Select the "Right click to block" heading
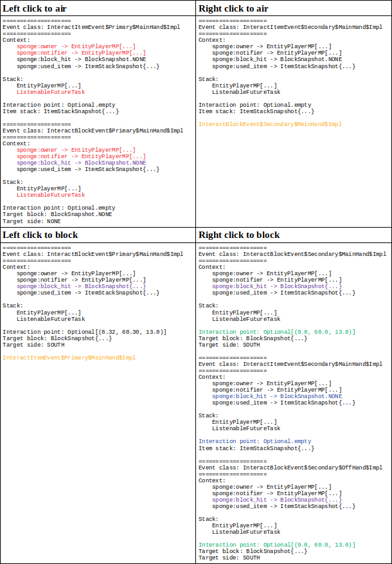Viewport: 392px width, 564px height. (239, 235)
